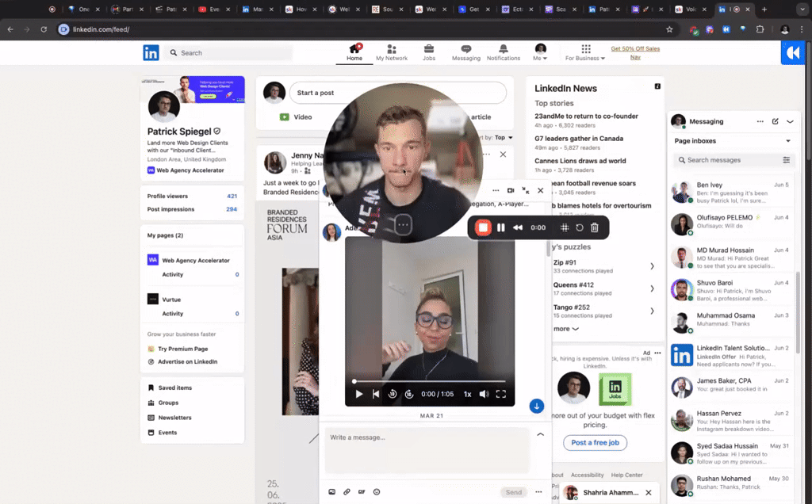Open Zip #91 puzzle chevron
The width and height of the screenshot is (812, 504).
tap(652, 266)
